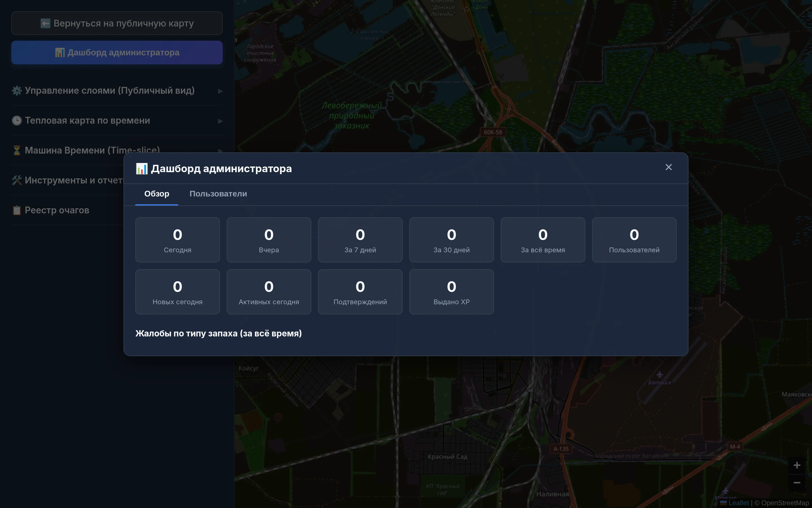Click the gear icon beside Управление слоями
The height and width of the screenshot is (508, 812).
pos(17,91)
